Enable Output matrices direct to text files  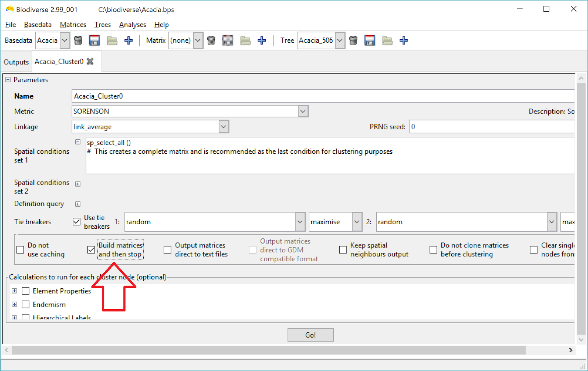(x=167, y=250)
